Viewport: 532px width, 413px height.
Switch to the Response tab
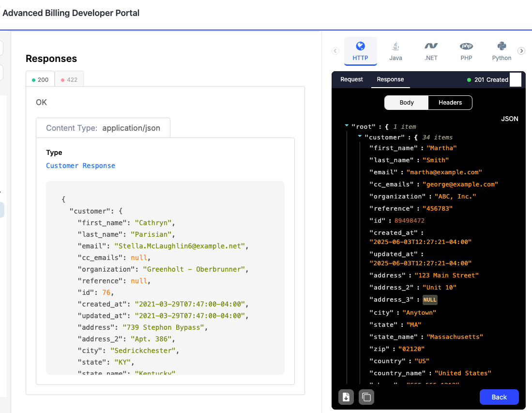390,79
